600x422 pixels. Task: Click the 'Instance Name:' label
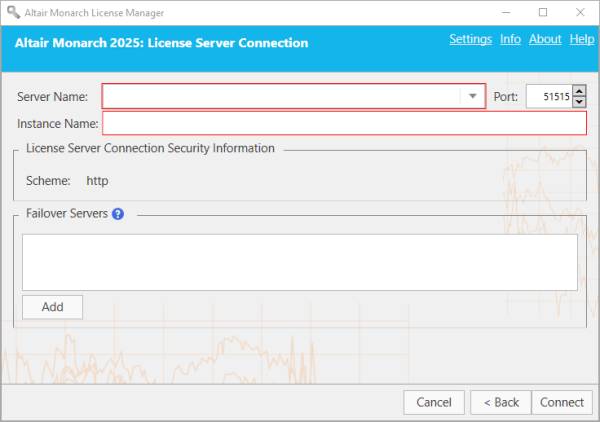coord(57,124)
